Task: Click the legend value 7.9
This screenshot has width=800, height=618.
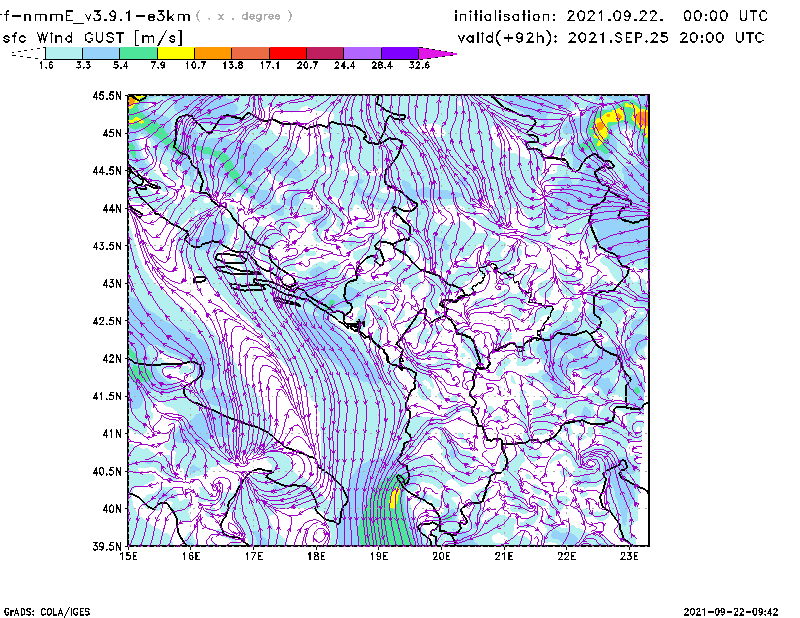Action: click(x=158, y=65)
